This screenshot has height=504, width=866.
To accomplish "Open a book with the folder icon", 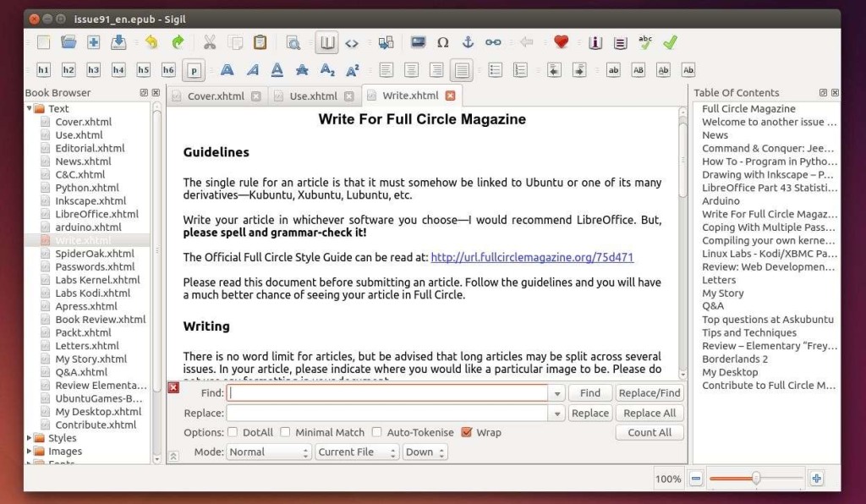I will click(x=69, y=42).
